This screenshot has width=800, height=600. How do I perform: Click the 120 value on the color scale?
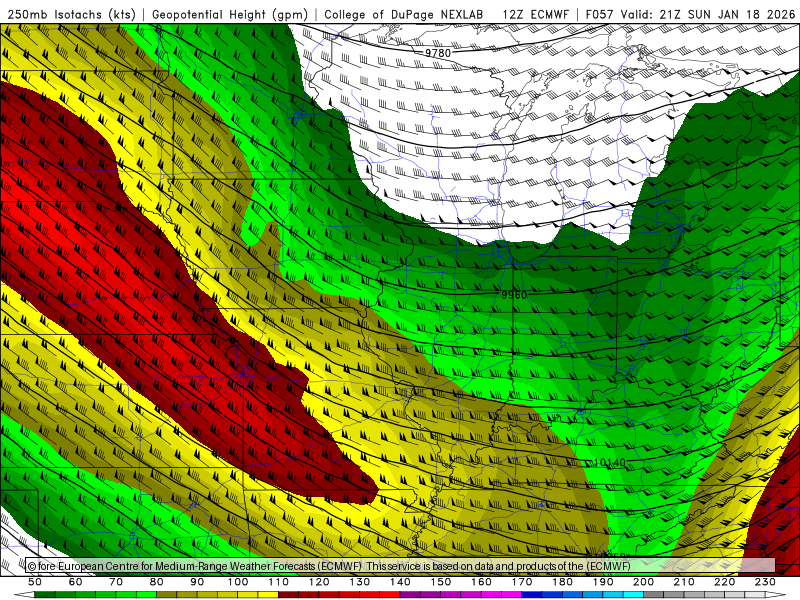[x=319, y=582]
